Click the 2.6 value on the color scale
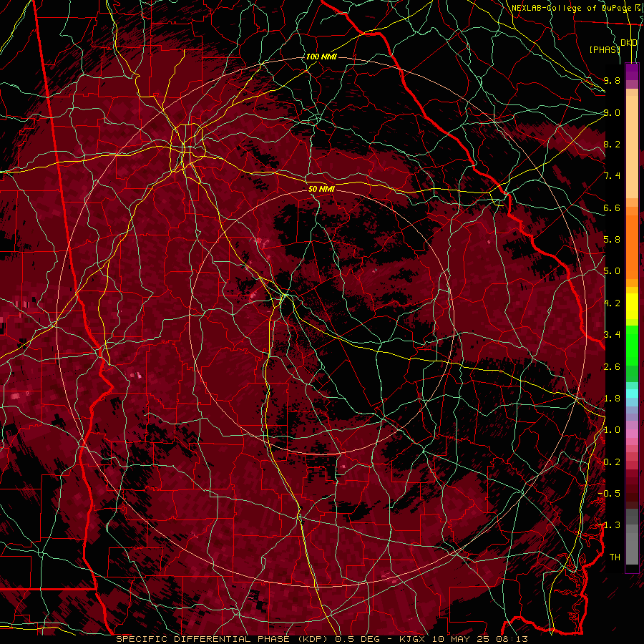Image resolution: width=644 pixels, height=644 pixels. click(x=612, y=367)
